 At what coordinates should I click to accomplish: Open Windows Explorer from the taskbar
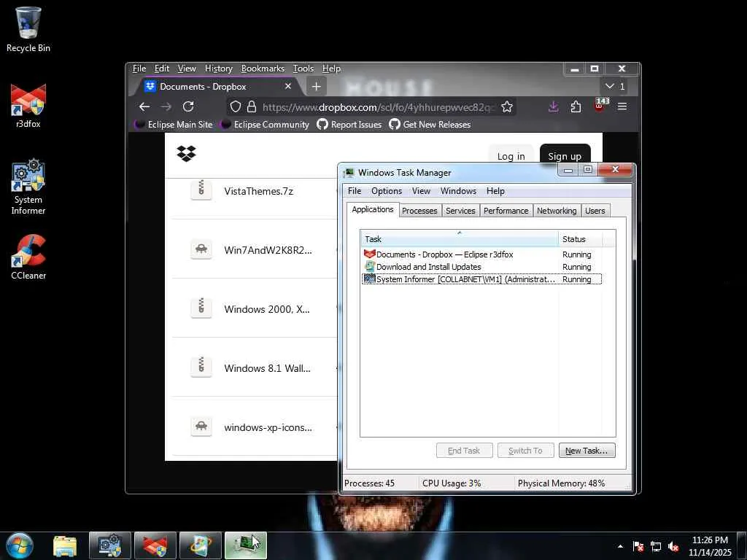click(65, 545)
